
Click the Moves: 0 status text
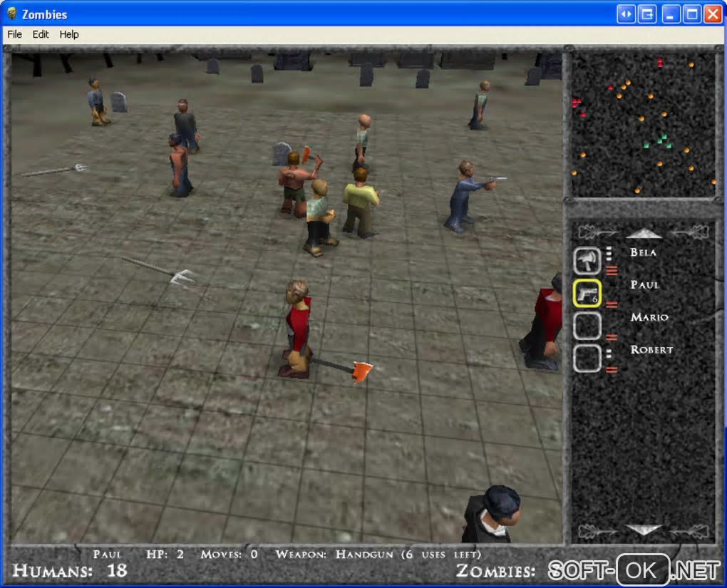(x=229, y=555)
